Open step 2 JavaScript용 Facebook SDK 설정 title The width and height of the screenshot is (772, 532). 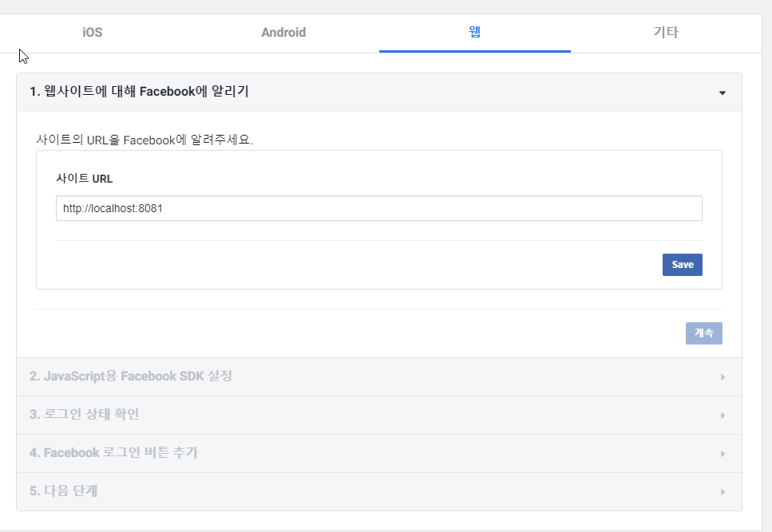pos(130,376)
